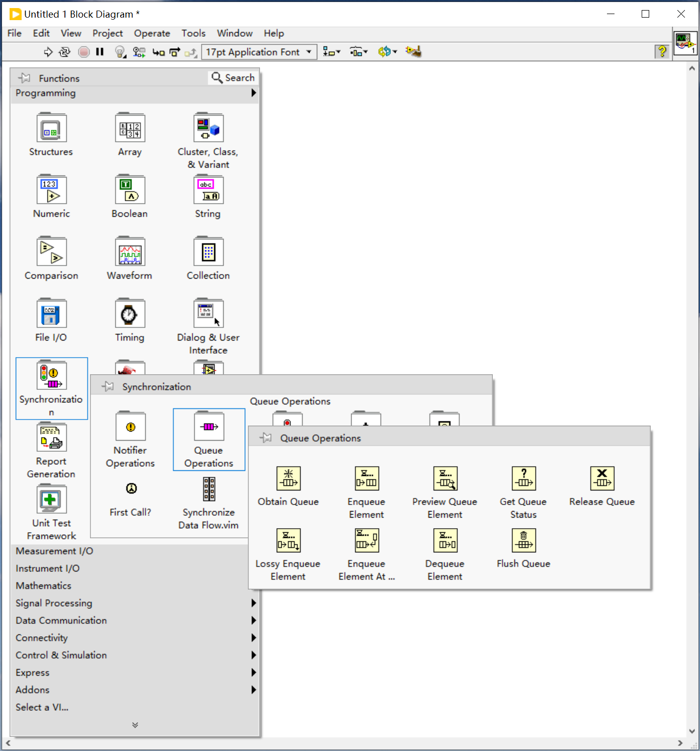
Task: Open the Comparison palette
Action: tap(51, 258)
